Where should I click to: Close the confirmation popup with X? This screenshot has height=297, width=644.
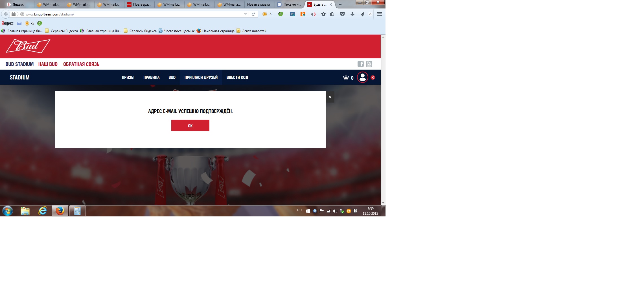(x=330, y=97)
